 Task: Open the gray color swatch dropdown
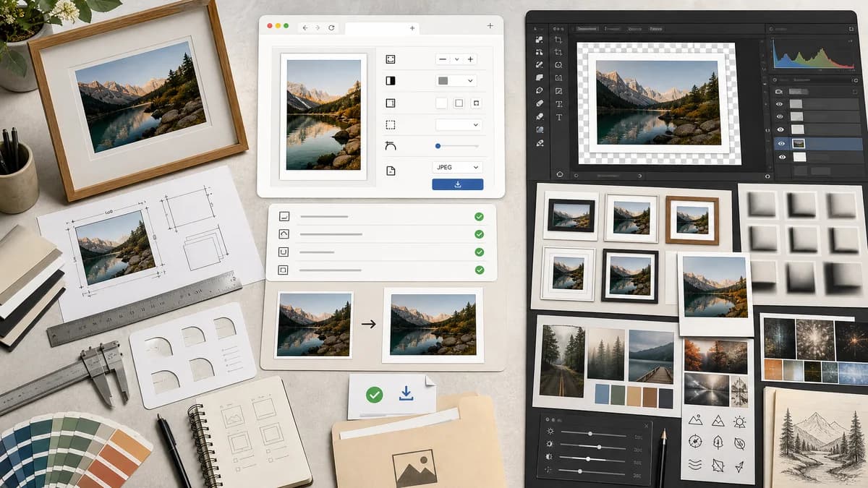(456, 81)
